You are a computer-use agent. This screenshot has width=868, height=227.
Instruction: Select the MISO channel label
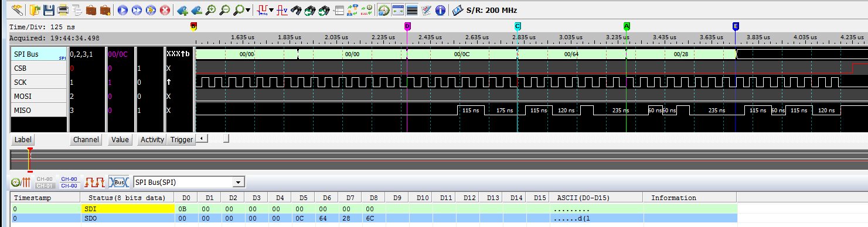click(39, 110)
